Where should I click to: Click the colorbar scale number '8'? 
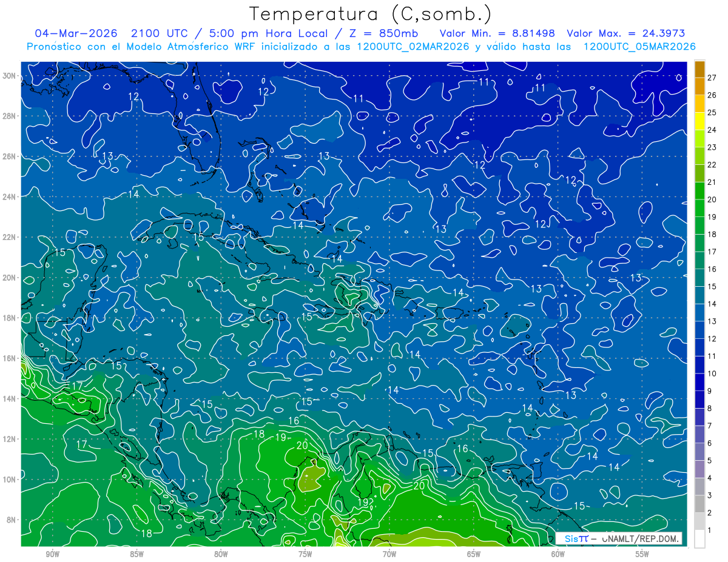(x=710, y=409)
